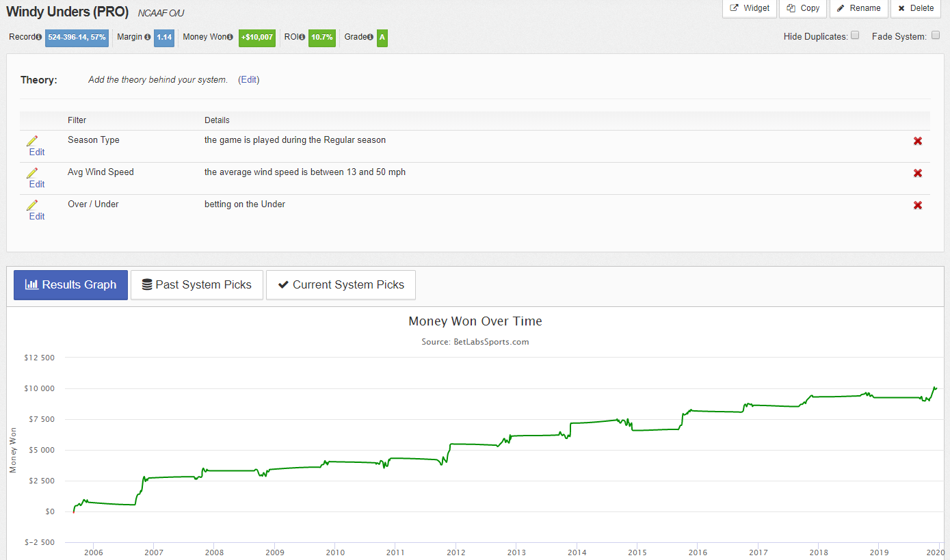Enable the Hide Duplicates checkbox
The height and width of the screenshot is (560, 950).
click(855, 36)
